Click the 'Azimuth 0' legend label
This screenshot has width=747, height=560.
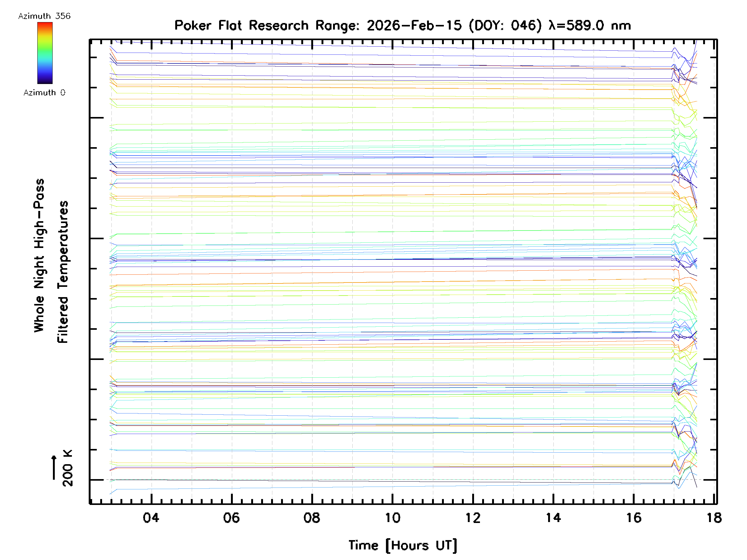(x=44, y=92)
